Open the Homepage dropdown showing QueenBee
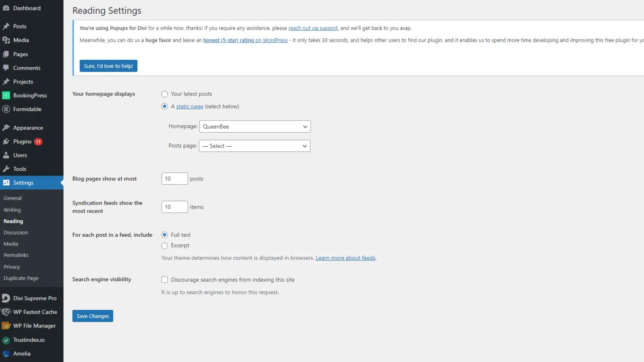The height and width of the screenshot is (362, 644). tap(255, 126)
